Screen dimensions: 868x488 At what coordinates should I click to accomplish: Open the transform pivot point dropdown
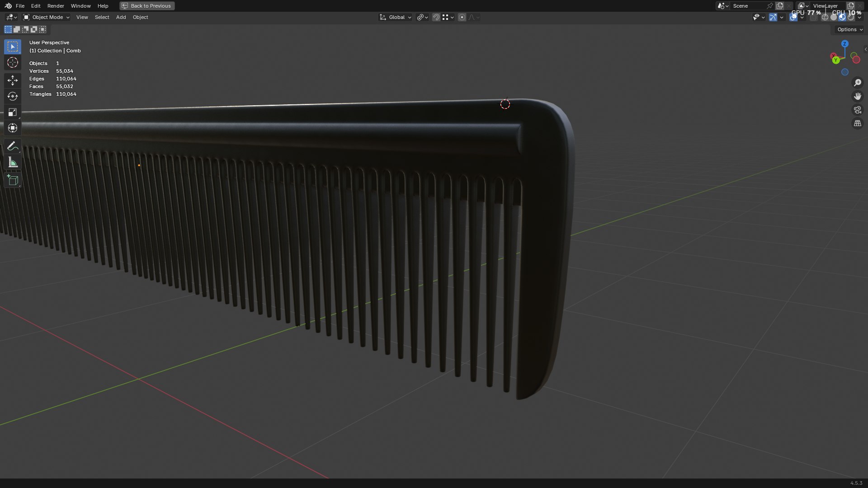coord(422,17)
